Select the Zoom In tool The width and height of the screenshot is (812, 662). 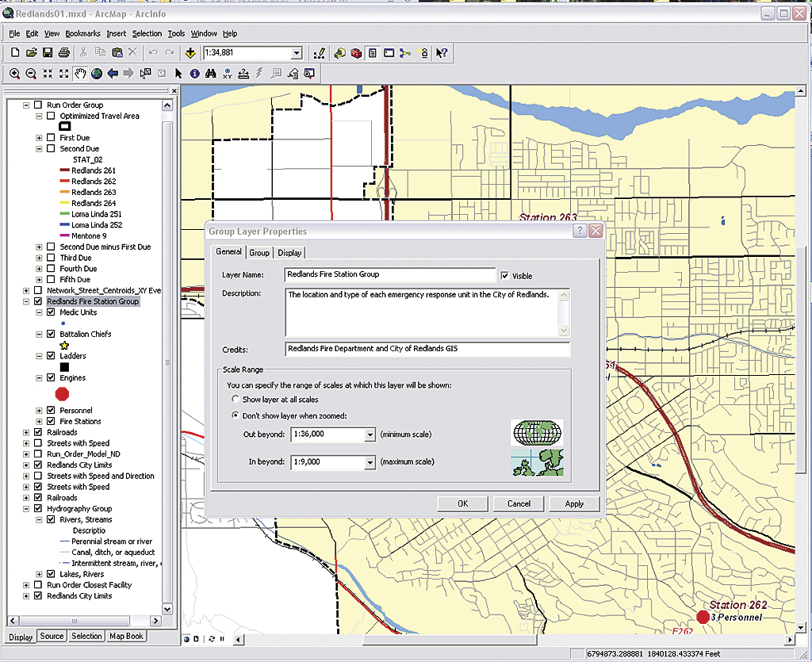click(14, 74)
